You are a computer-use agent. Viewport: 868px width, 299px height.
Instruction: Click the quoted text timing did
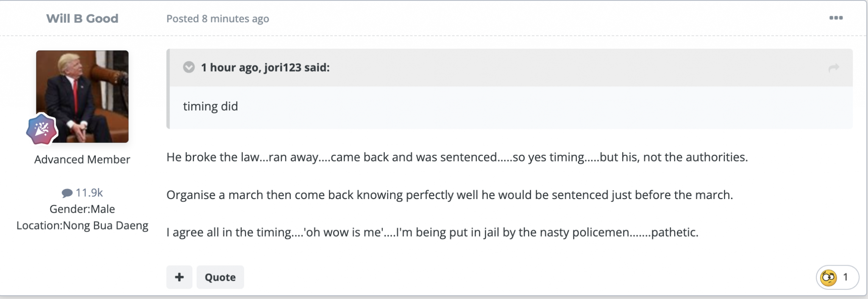(x=210, y=106)
